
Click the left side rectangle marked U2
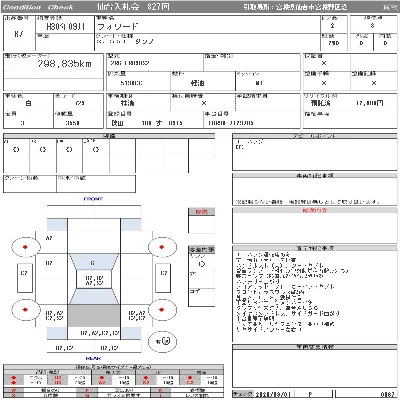coord(25,278)
